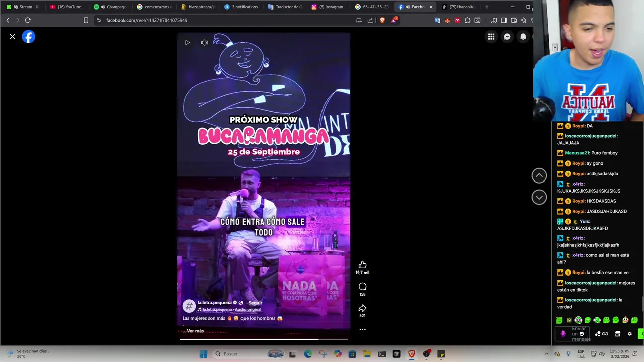Open Microsoft Edge from taskbar
The image size is (644, 362).
point(308,354)
